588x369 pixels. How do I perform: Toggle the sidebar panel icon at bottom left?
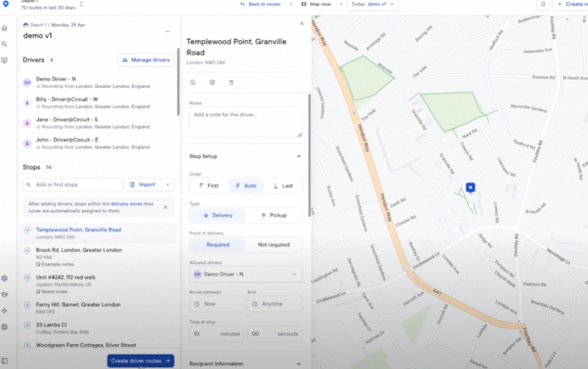4,361
